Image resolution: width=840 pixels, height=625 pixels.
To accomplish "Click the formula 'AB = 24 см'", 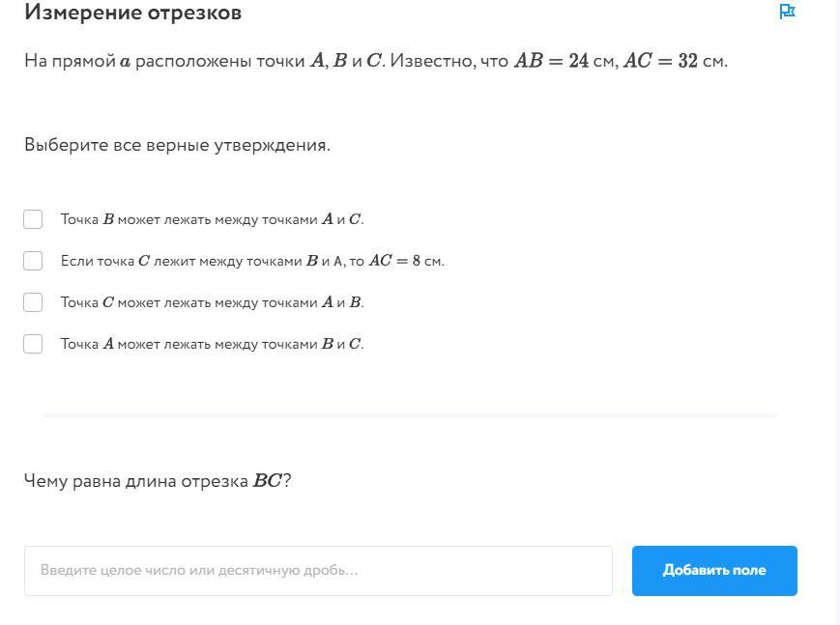I will (565, 61).
